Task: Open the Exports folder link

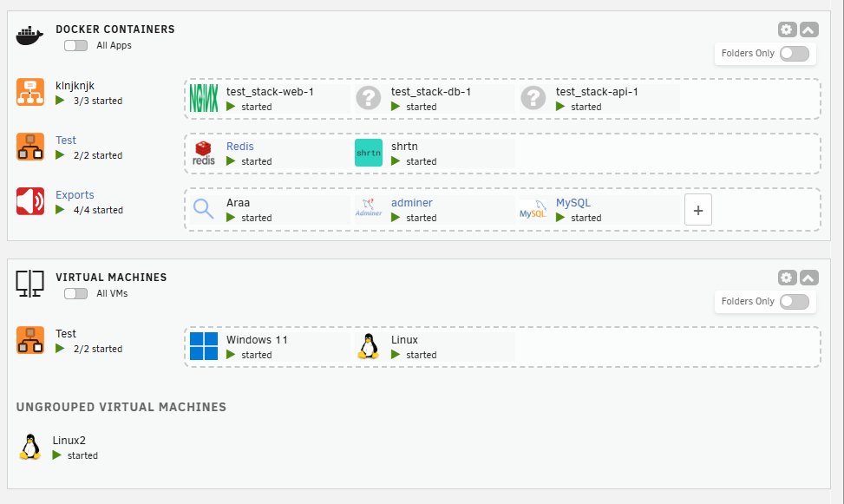Action: [75, 195]
